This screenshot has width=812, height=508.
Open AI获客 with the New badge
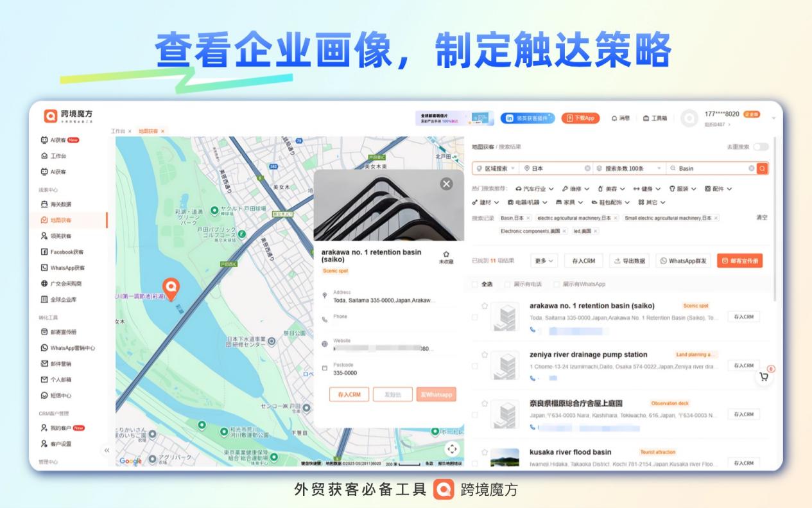pos(60,140)
